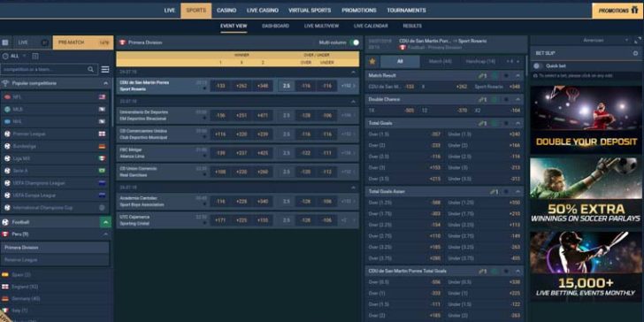Toggle the Multi-column switch
644x322 pixels.
click(354, 42)
